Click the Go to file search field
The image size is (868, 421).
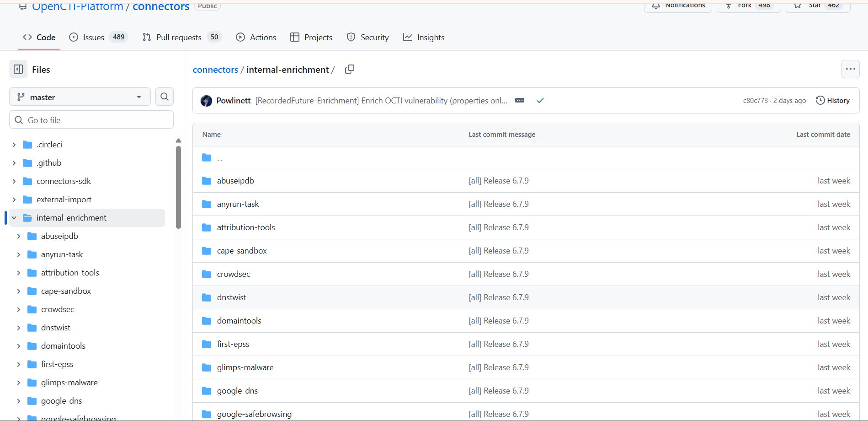[91, 120]
